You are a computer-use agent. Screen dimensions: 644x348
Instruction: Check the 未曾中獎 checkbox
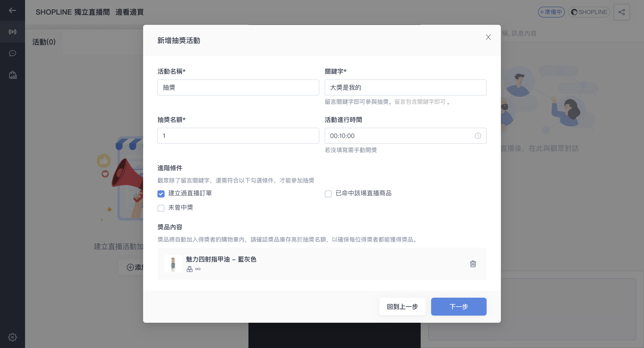coord(161,208)
